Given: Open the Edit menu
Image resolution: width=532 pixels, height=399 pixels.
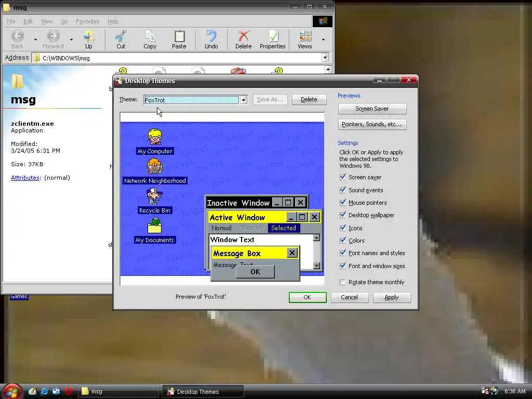Looking at the screenshot, I should pyautogui.click(x=28, y=21).
